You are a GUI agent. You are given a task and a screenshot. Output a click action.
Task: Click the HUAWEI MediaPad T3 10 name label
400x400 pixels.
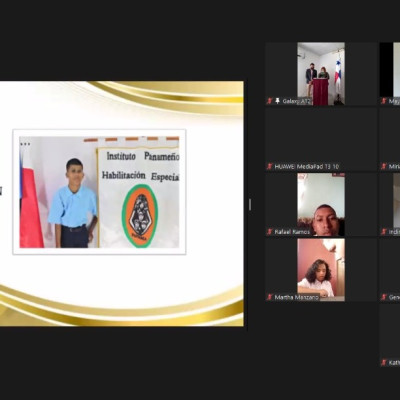pos(307,166)
